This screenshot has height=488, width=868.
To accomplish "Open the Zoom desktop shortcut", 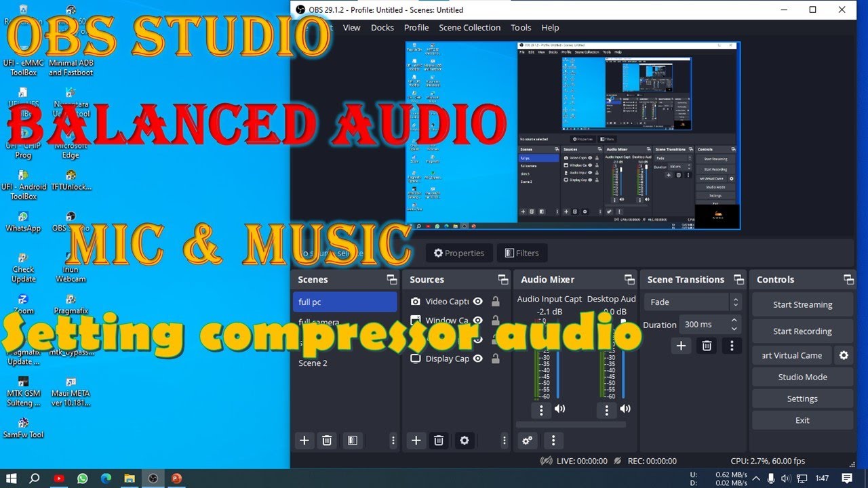I will [23, 304].
